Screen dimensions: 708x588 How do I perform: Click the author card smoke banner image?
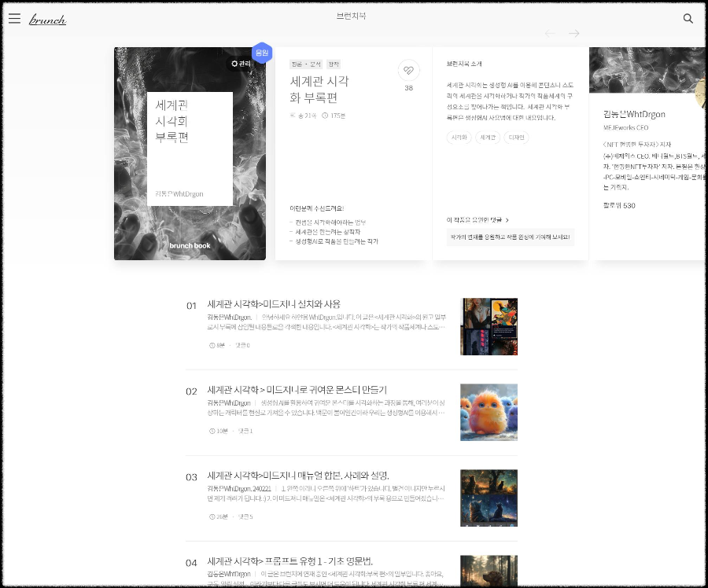pos(647,70)
